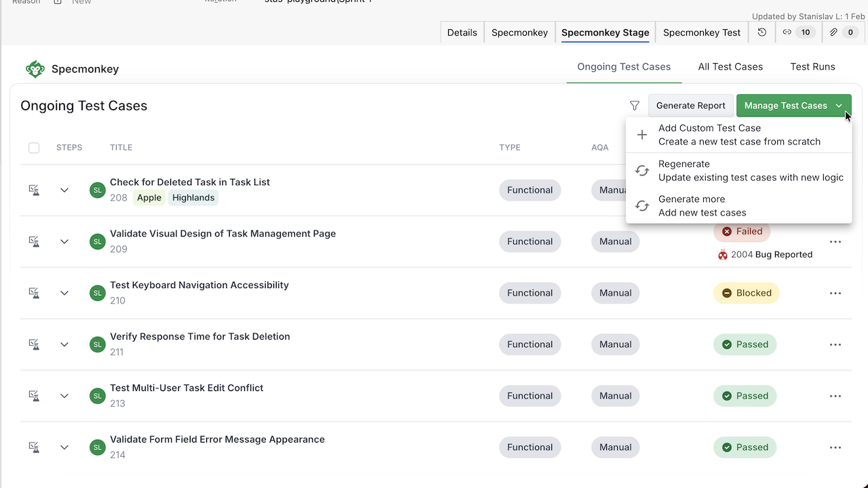The height and width of the screenshot is (488, 868).
Task: Open the history clock icon tab
Action: (x=762, y=33)
